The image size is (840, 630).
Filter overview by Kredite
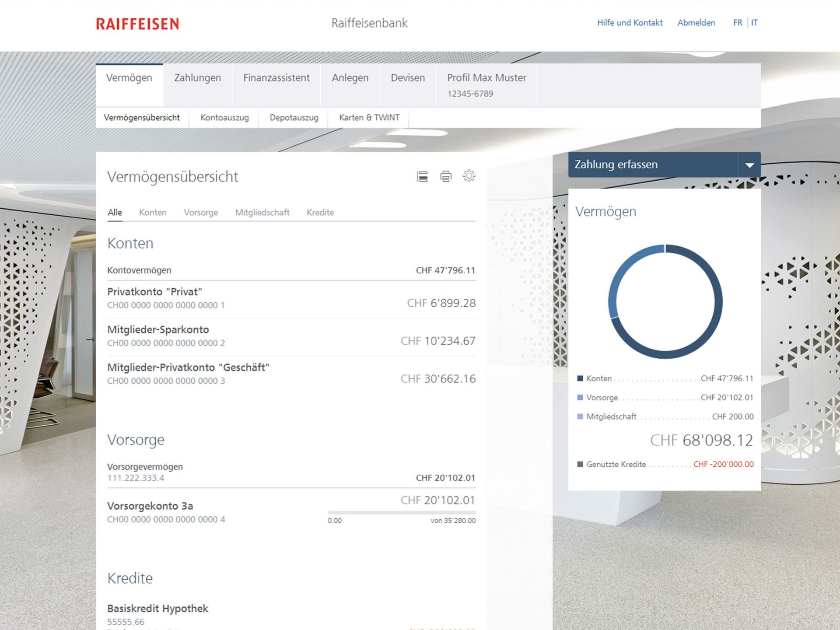point(320,213)
